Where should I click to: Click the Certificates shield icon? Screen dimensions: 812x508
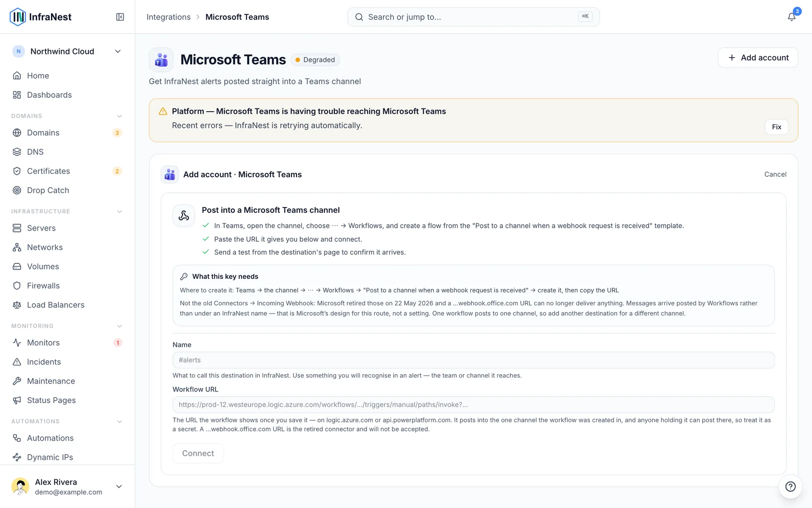(x=17, y=171)
